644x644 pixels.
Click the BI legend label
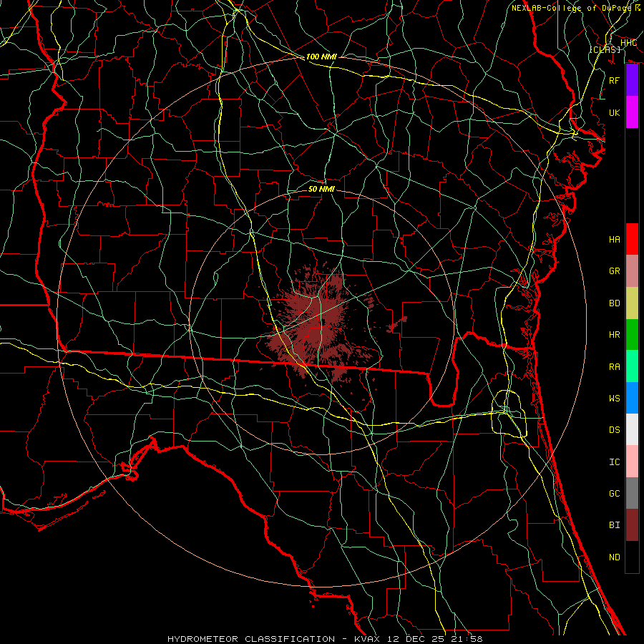[x=615, y=525]
